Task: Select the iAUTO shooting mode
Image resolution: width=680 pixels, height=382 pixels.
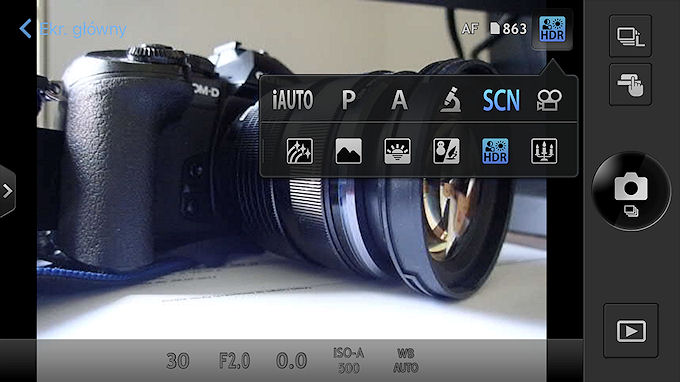Action: 292,100
